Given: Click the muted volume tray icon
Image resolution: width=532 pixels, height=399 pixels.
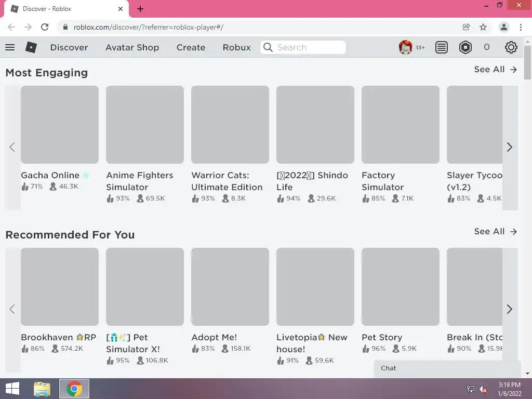Looking at the screenshot, I should tap(483, 389).
